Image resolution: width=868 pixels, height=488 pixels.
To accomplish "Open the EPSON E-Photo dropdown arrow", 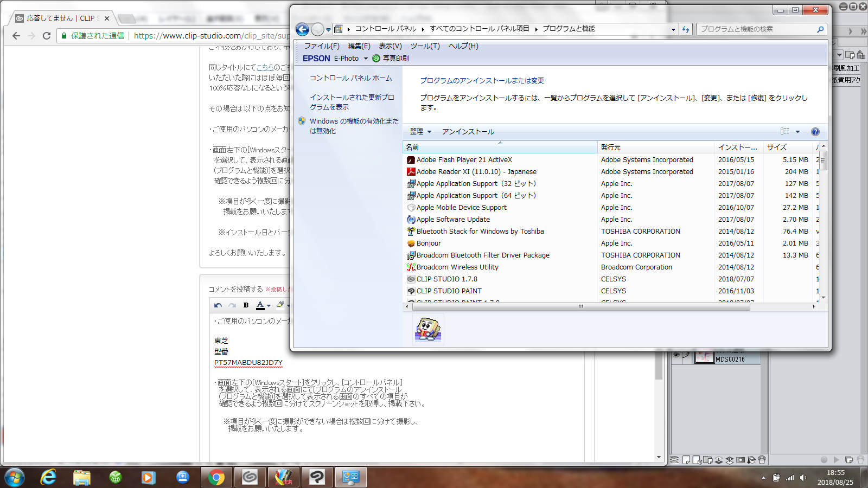I will [366, 59].
